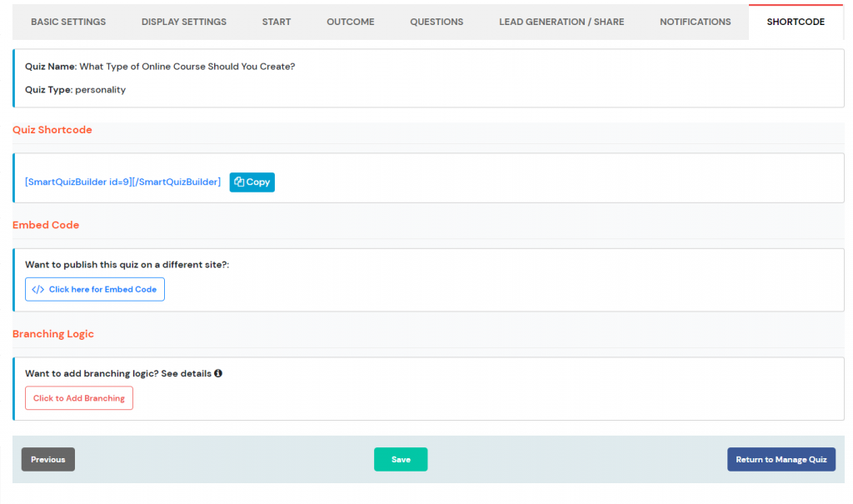Save the quiz settings

click(x=400, y=459)
